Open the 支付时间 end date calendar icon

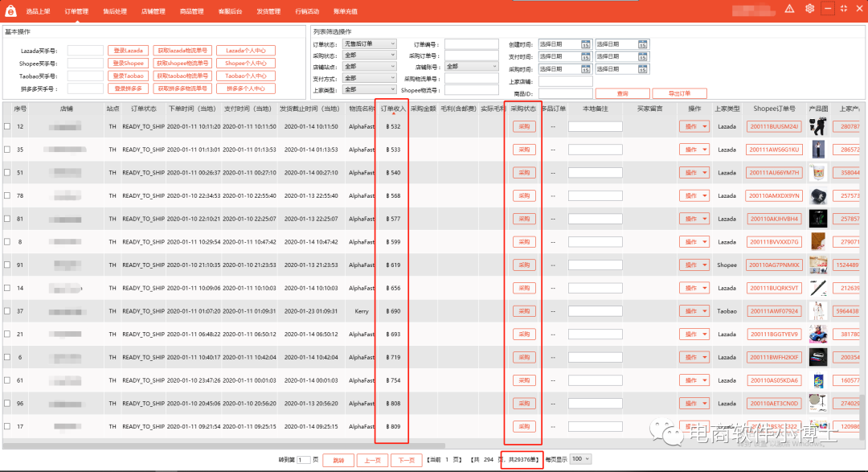tap(642, 56)
